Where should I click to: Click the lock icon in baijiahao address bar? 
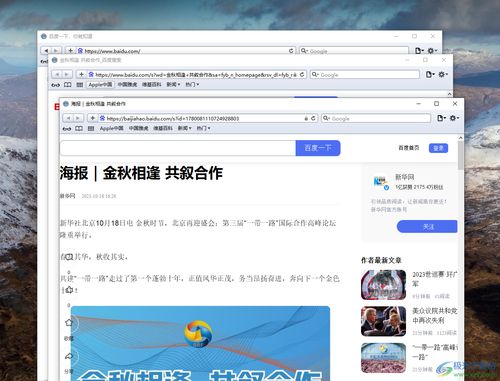[306, 118]
